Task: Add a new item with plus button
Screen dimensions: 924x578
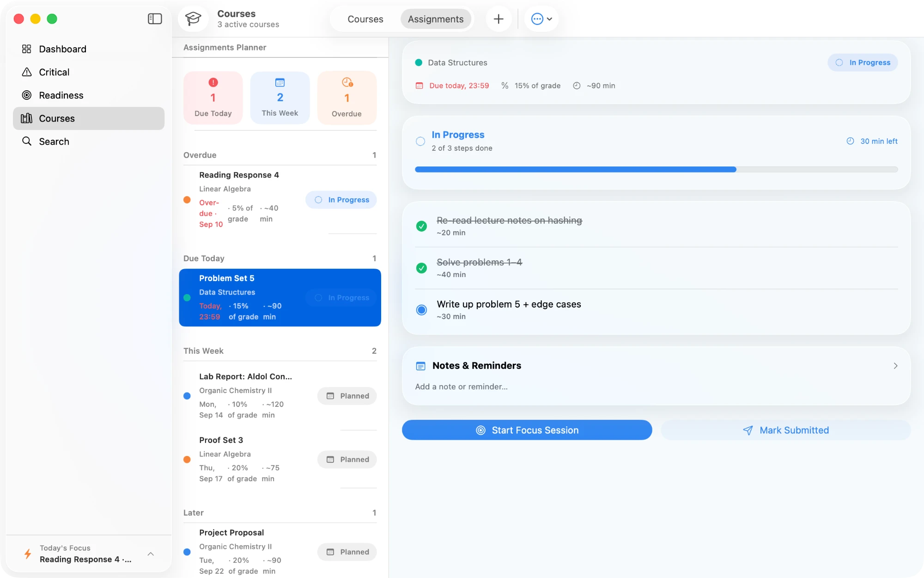Action: [498, 19]
